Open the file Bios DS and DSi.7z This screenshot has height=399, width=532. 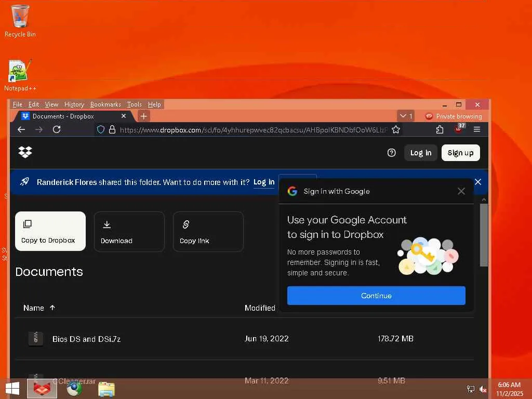coord(87,339)
